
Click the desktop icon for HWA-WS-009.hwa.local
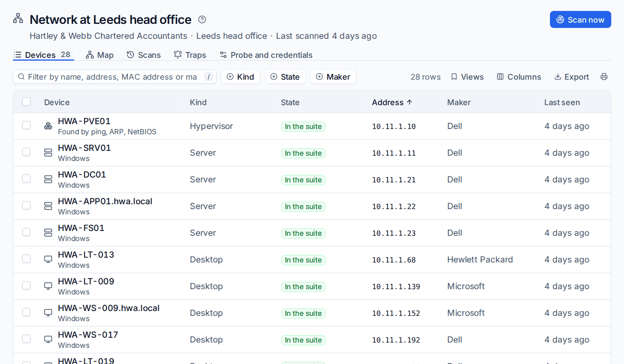(48, 313)
